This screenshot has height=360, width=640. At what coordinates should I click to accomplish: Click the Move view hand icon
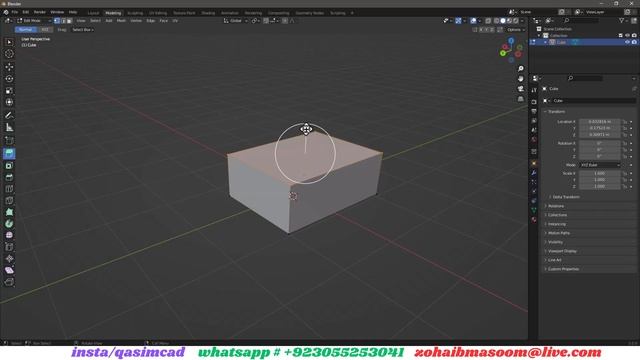pos(520,78)
